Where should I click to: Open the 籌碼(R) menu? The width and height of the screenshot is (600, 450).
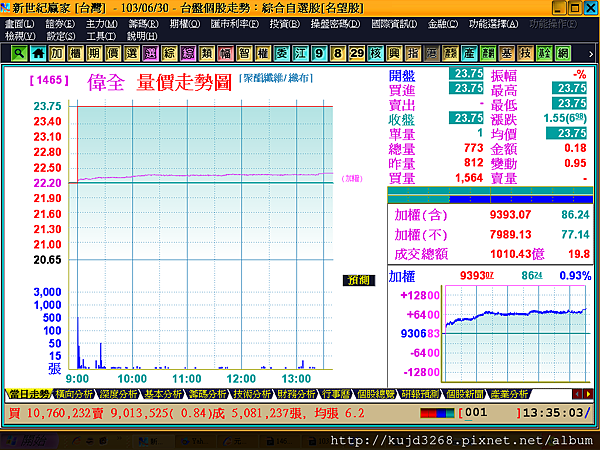click(x=143, y=24)
